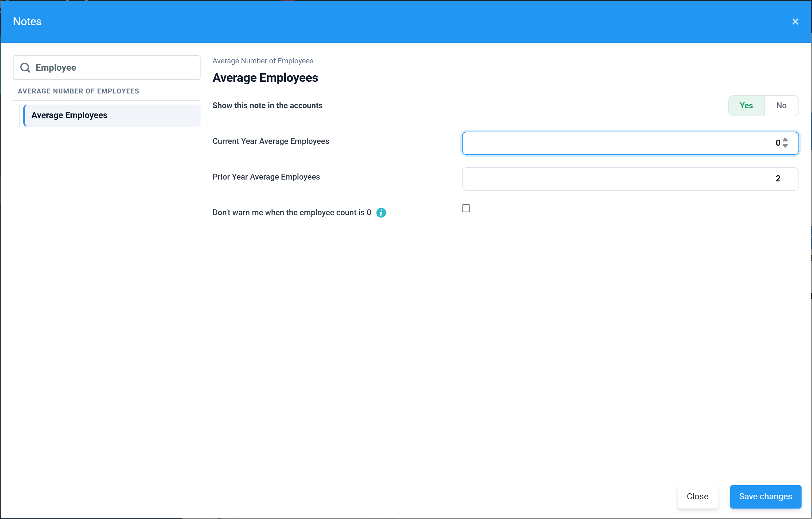The height and width of the screenshot is (519, 812).
Task: Click the Average Number of Employees breadcrumb text
Action: click(263, 61)
